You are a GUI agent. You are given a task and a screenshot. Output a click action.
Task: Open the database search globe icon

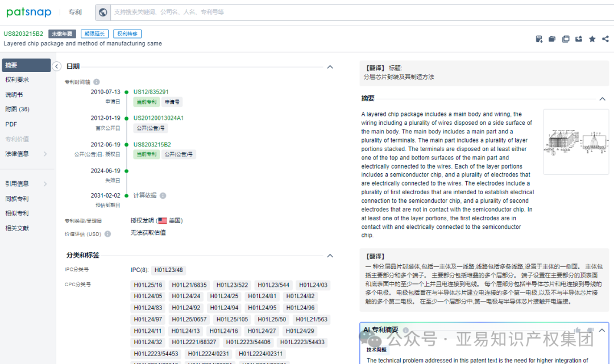(102, 12)
